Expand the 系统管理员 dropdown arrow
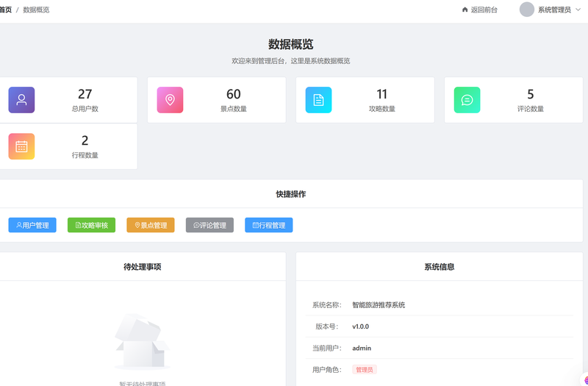This screenshot has height=386, width=588. tap(578, 10)
